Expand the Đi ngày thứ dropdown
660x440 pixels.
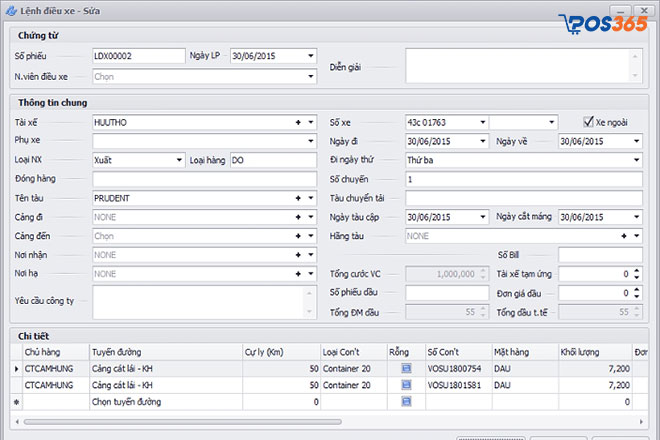[x=635, y=160]
